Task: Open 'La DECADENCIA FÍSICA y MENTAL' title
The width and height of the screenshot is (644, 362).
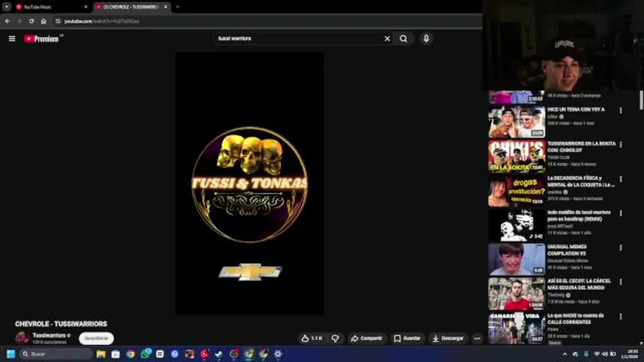Action: [x=581, y=182]
